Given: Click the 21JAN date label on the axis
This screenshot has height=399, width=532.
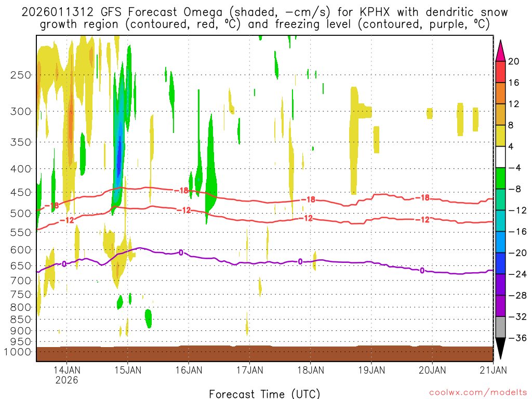Looking at the screenshot, I should (494, 370).
